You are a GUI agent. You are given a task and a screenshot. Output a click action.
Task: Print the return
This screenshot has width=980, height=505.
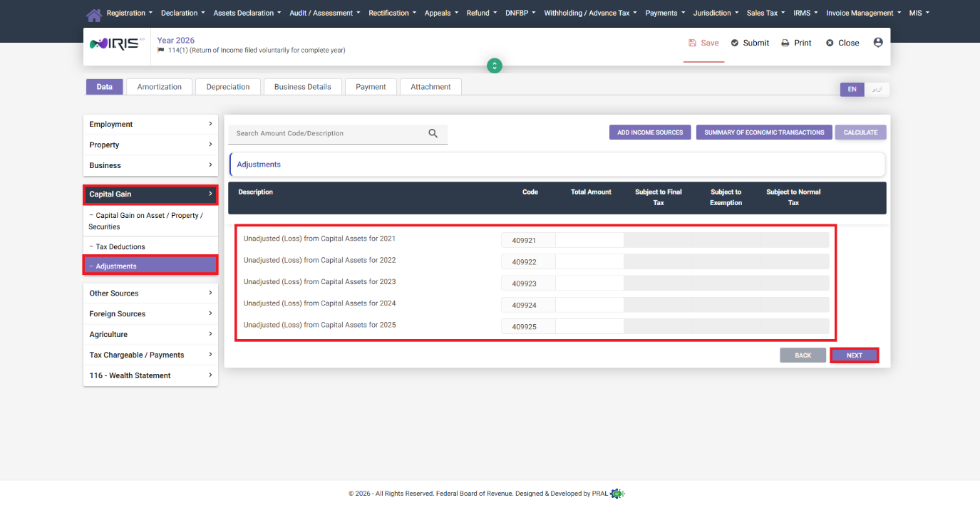click(796, 43)
